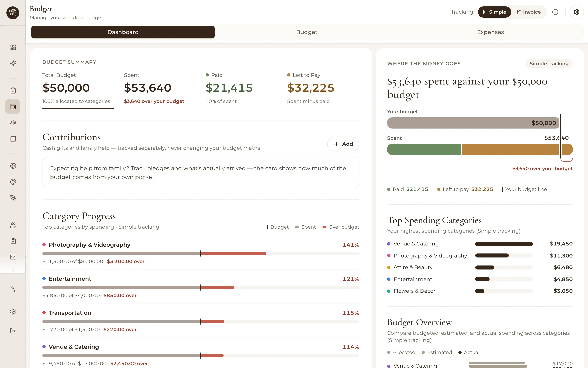Open the top-right circular settings gear button
588x368 pixels.
577,12
